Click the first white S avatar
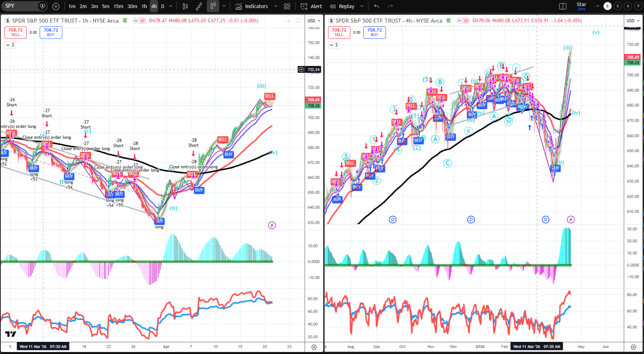The image size is (644, 354). coord(607,6)
